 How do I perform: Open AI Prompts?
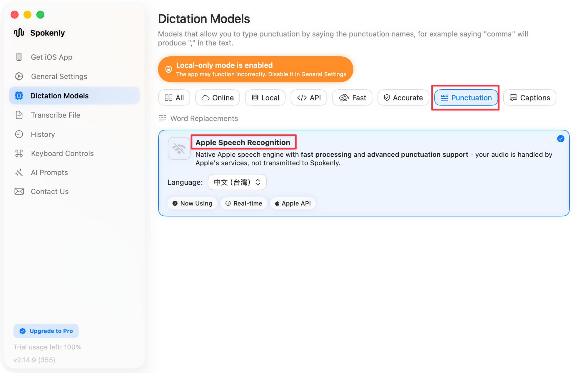49,172
